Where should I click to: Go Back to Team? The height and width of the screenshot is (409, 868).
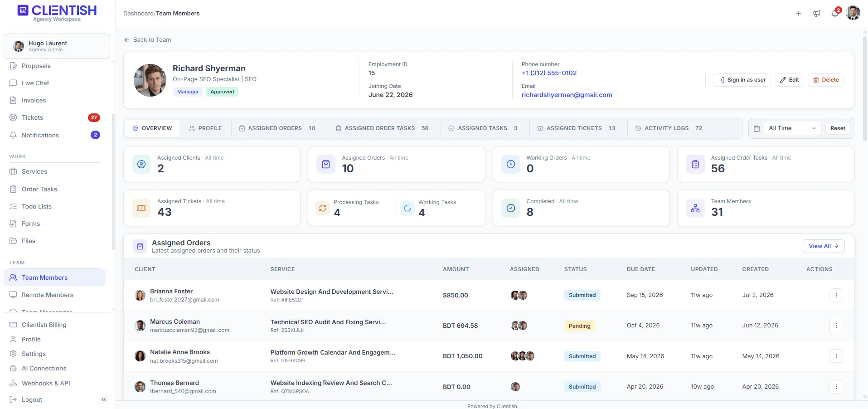tap(148, 40)
